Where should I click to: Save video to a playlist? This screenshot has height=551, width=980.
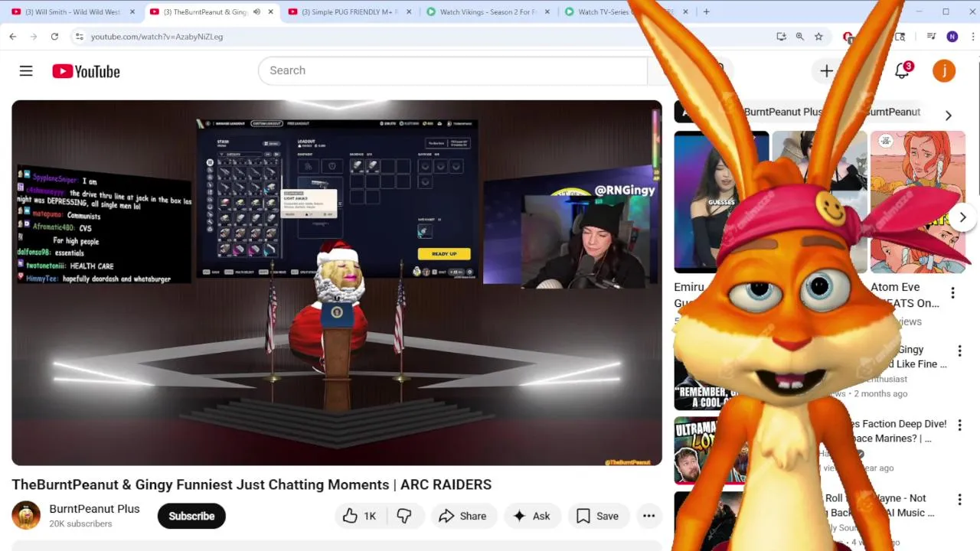[x=597, y=516]
